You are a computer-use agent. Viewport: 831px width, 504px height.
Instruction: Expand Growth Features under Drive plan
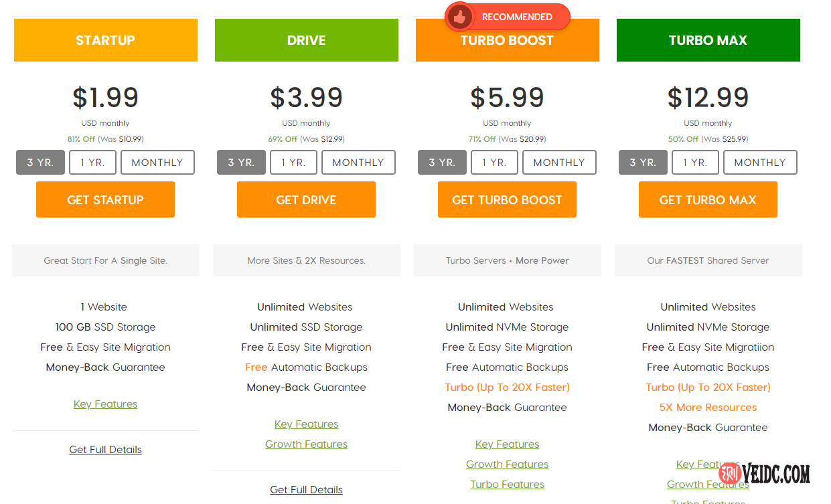tap(306, 444)
